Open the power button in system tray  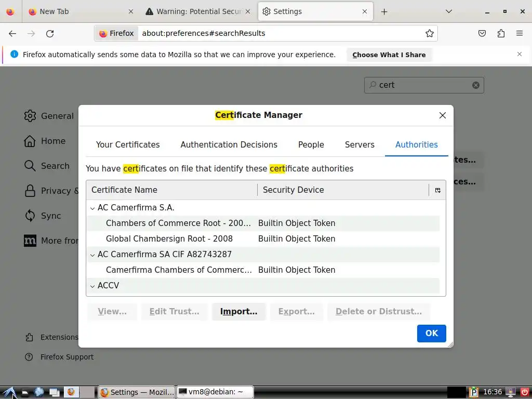coord(524,392)
